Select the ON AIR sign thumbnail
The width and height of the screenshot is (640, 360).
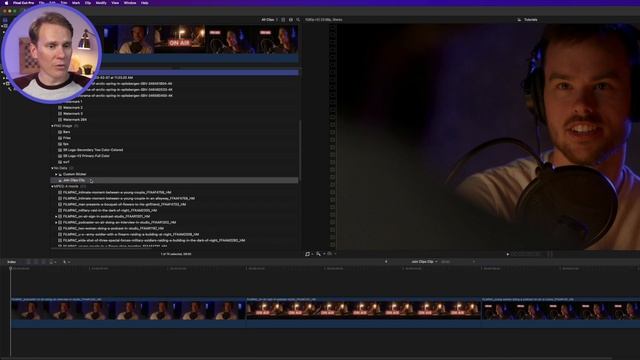180,40
